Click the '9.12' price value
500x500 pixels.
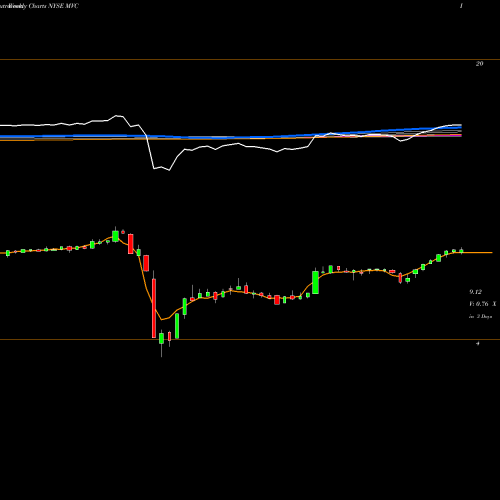pos(476,292)
